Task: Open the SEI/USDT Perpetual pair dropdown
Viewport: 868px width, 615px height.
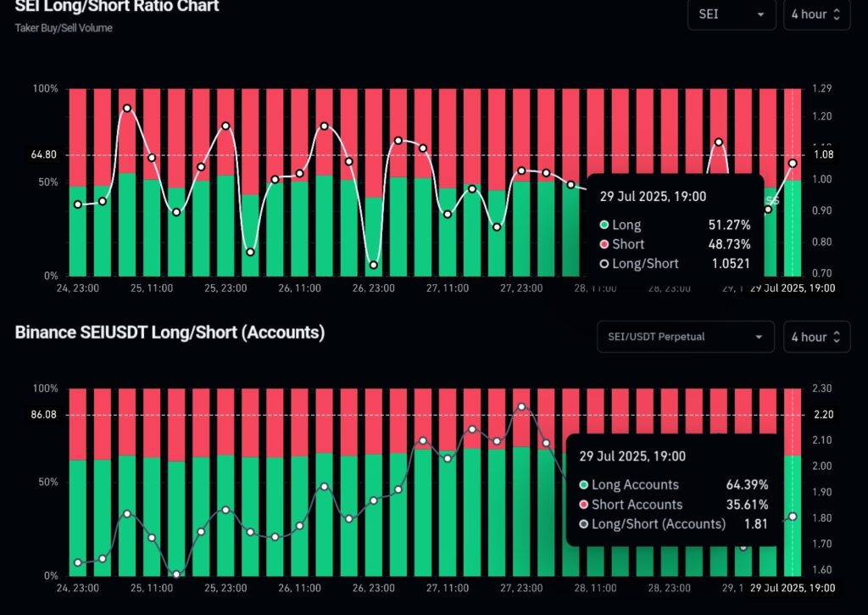Action: tap(685, 337)
